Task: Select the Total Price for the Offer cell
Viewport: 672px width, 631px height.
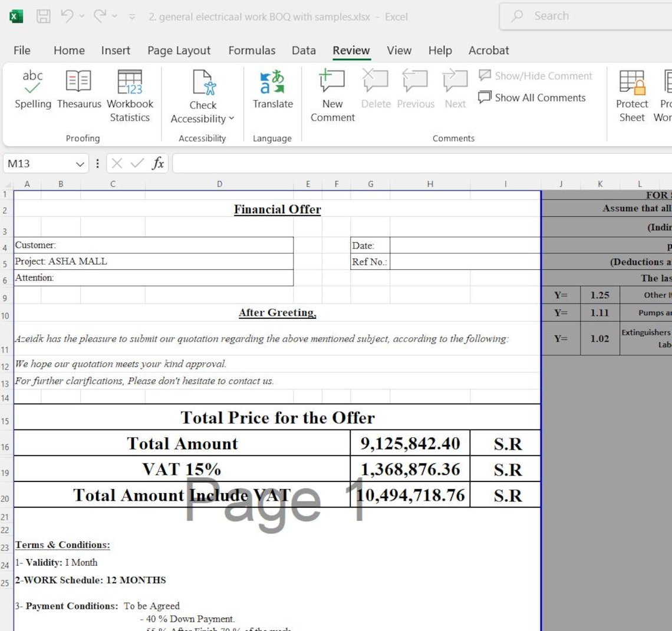Action: coord(277,417)
